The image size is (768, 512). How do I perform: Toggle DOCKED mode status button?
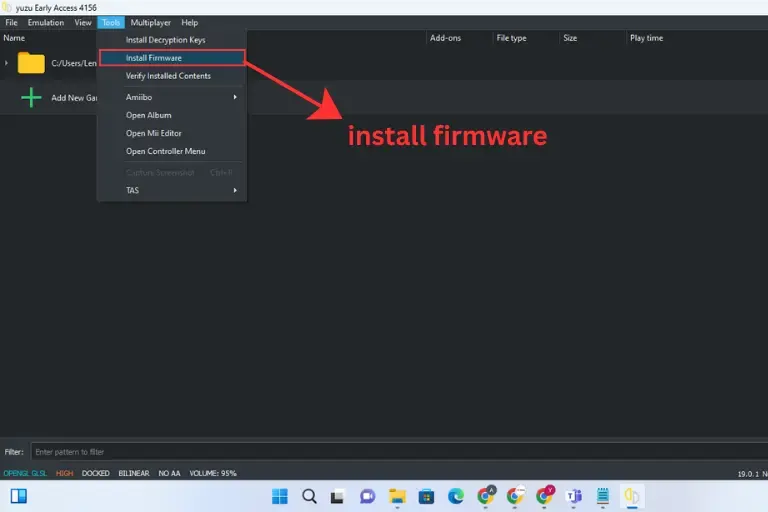[x=96, y=473]
